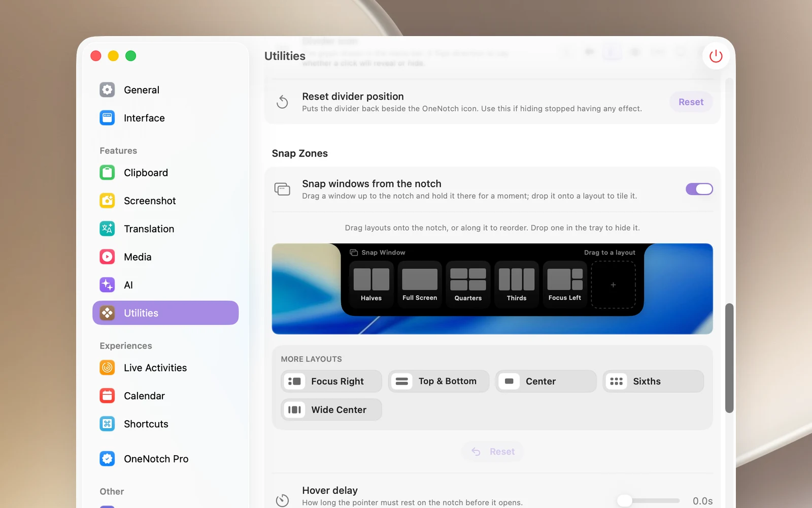The height and width of the screenshot is (508, 812).
Task: Click the Sixths layout chip
Action: tap(653, 381)
